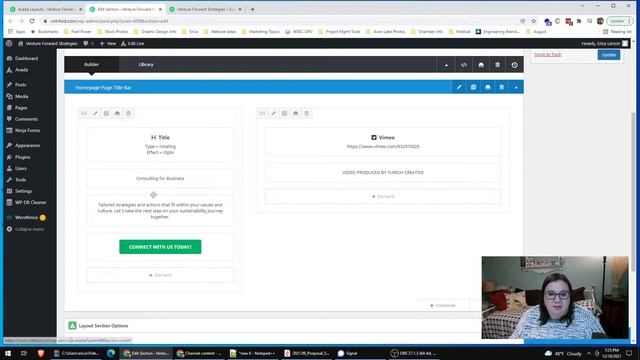The image size is (640, 360).
Task: Open Wordfence in admin sidebar
Action: [26, 218]
